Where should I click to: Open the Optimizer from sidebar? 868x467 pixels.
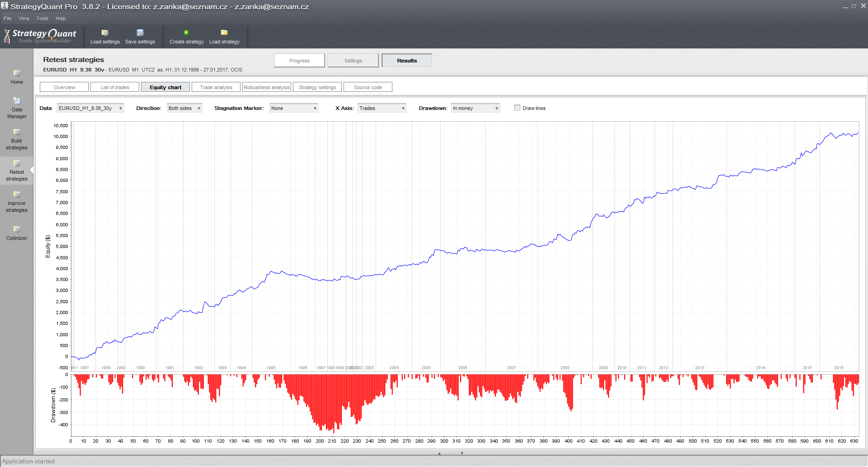click(17, 233)
